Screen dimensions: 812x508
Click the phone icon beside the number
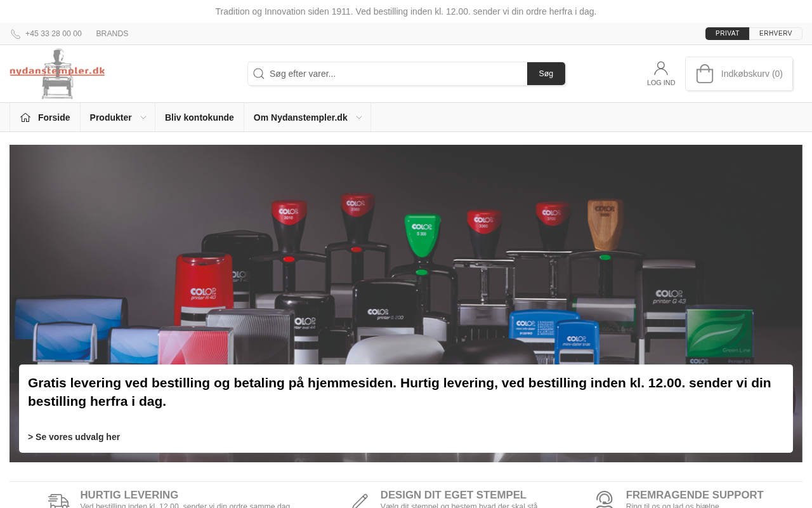coord(16,34)
